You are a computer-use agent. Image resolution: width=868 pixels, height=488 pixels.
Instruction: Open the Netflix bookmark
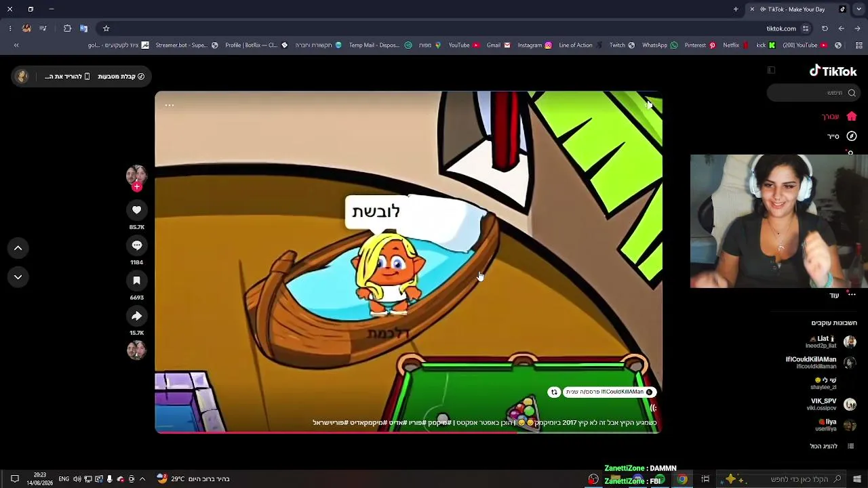pos(736,45)
